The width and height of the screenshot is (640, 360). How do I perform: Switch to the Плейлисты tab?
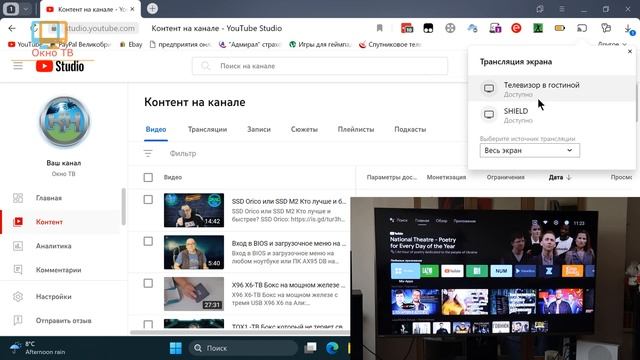356,129
